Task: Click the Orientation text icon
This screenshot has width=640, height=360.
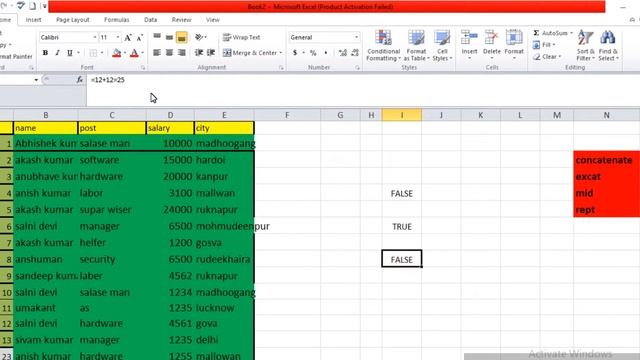Action: [199, 37]
